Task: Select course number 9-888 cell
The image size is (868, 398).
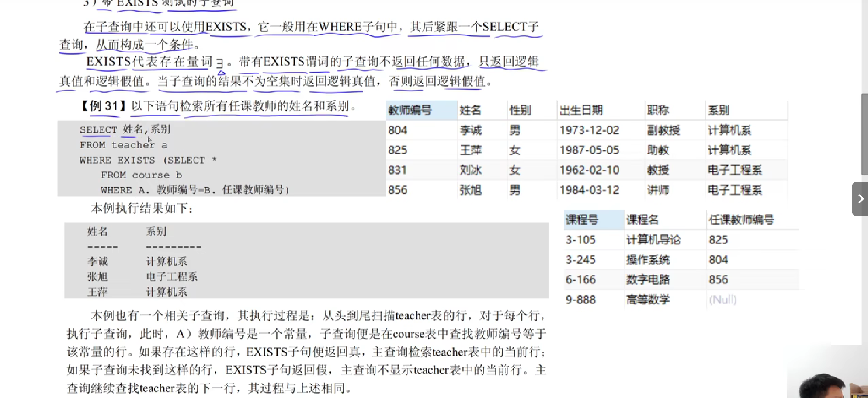Action: click(x=580, y=300)
